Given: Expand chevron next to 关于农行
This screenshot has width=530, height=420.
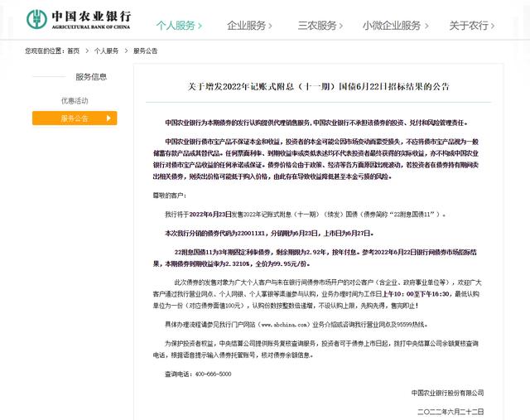Looking at the screenshot, I should point(493,26).
